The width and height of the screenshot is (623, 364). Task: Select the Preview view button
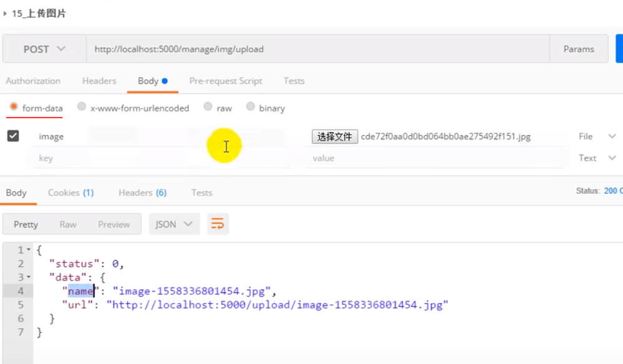(114, 224)
